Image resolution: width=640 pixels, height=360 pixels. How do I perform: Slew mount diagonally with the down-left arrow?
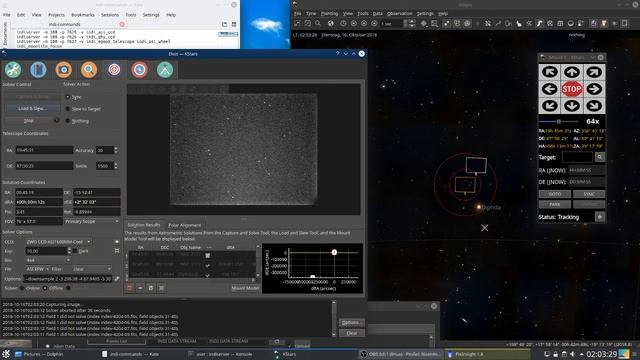[550, 106]
